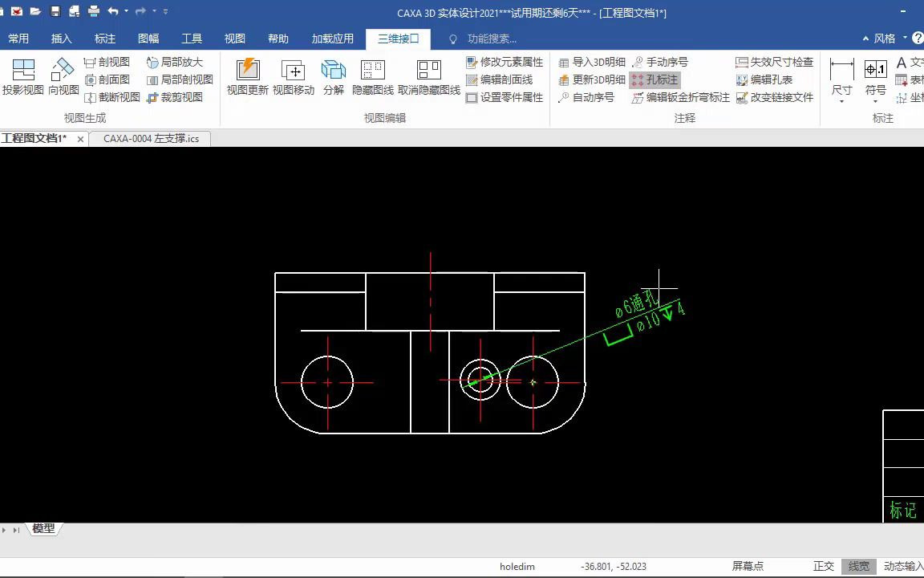Open the Customize Quick Access Toolbar dropdown

point(165,11)
